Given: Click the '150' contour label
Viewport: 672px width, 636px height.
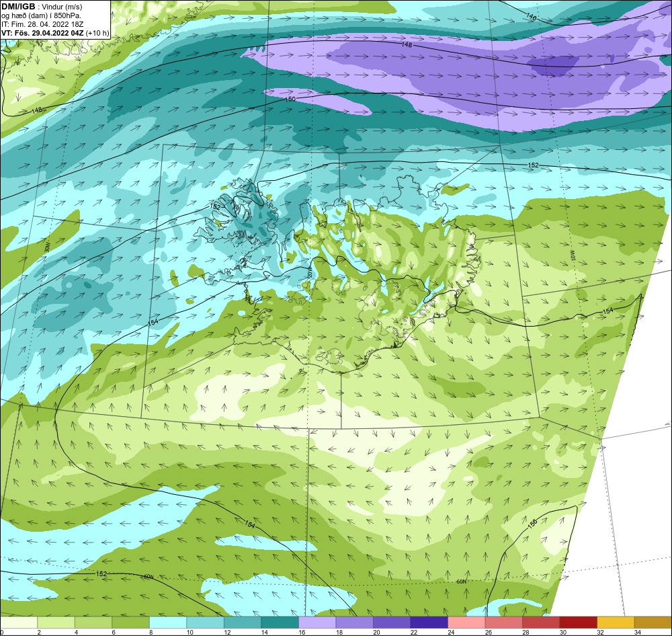Looking at the screenshot, I should pos(290,99).
